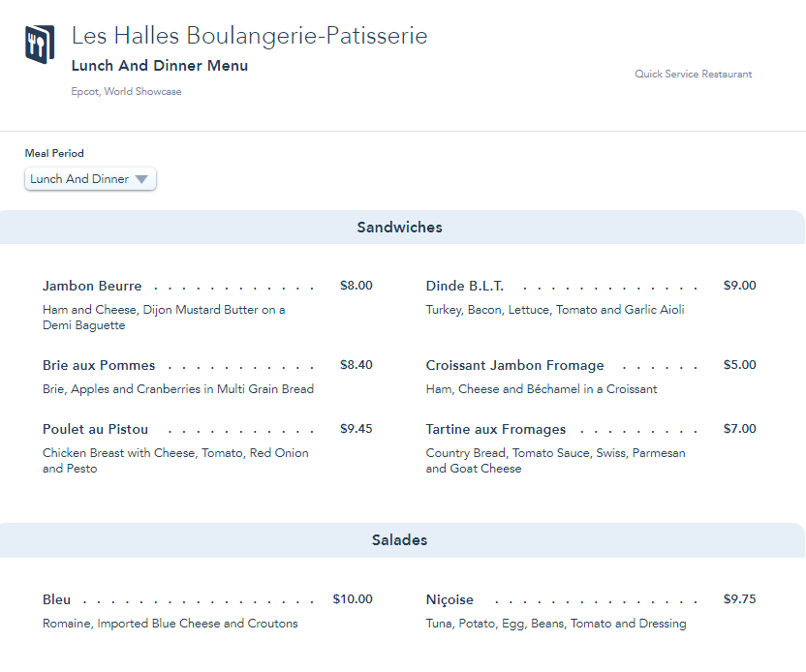Click the Tartine aux Fromages description text
Image resolution: width=806 pixels, height=672 pixels.
(x=555, y=461)
